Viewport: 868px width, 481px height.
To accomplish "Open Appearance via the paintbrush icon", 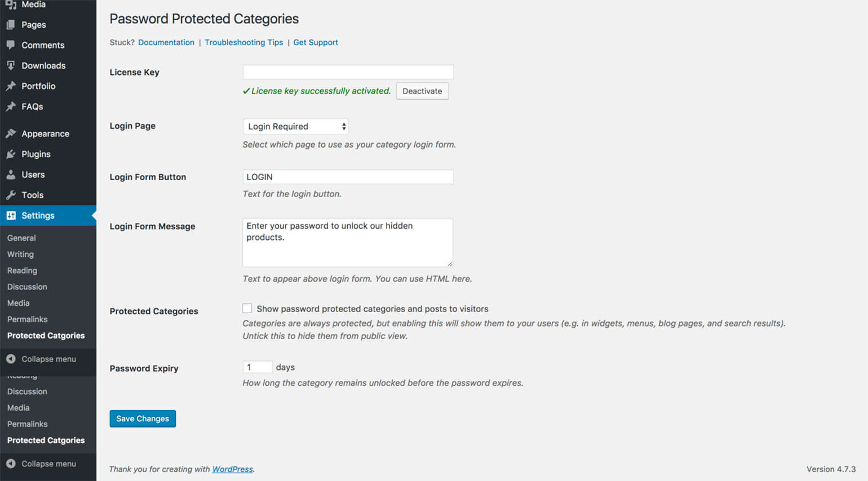I will (x=12, y=133).
